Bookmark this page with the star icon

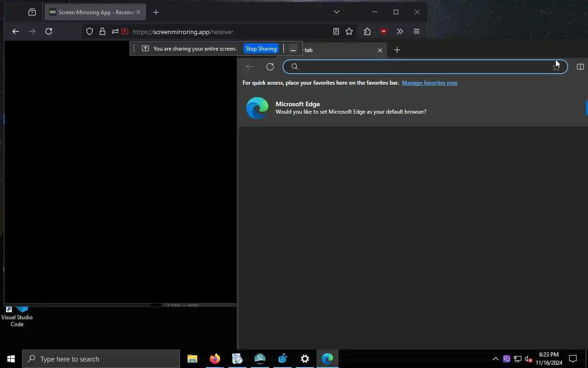click(349, 31)
